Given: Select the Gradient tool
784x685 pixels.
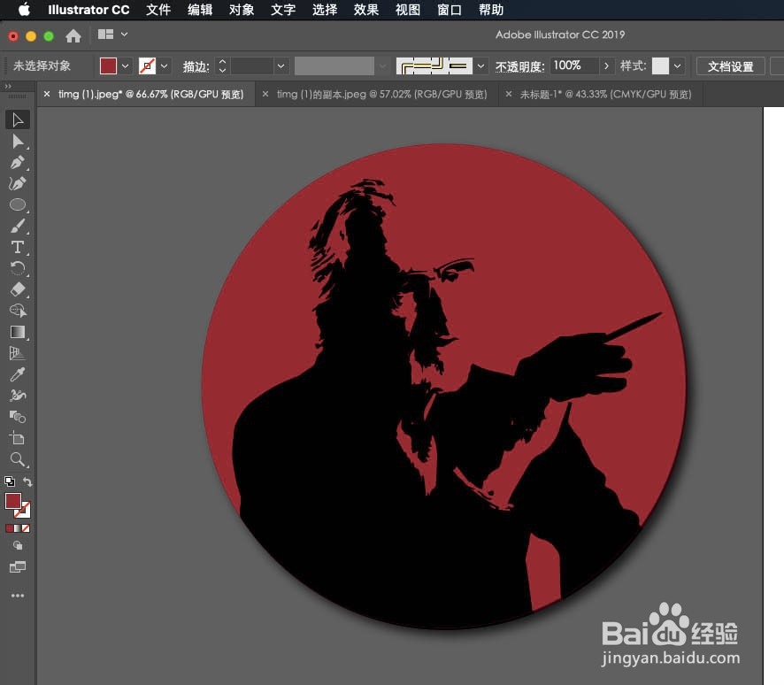Looking at the screenshot, I should click(x=18, y=333).
